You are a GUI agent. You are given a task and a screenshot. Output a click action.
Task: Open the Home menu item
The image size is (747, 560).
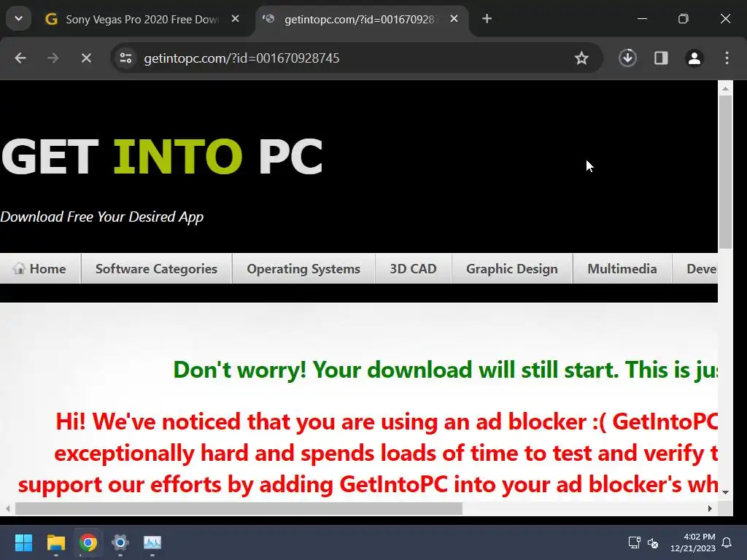(40, 268)
